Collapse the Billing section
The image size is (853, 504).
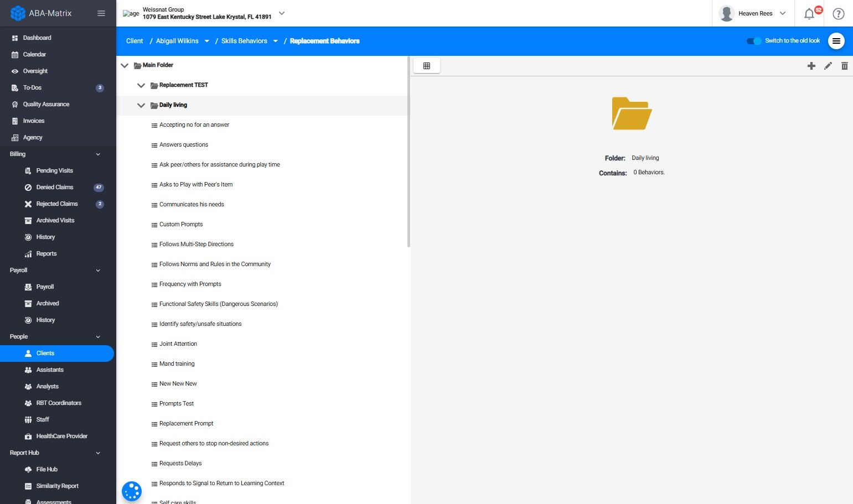(x=98, y=154)
